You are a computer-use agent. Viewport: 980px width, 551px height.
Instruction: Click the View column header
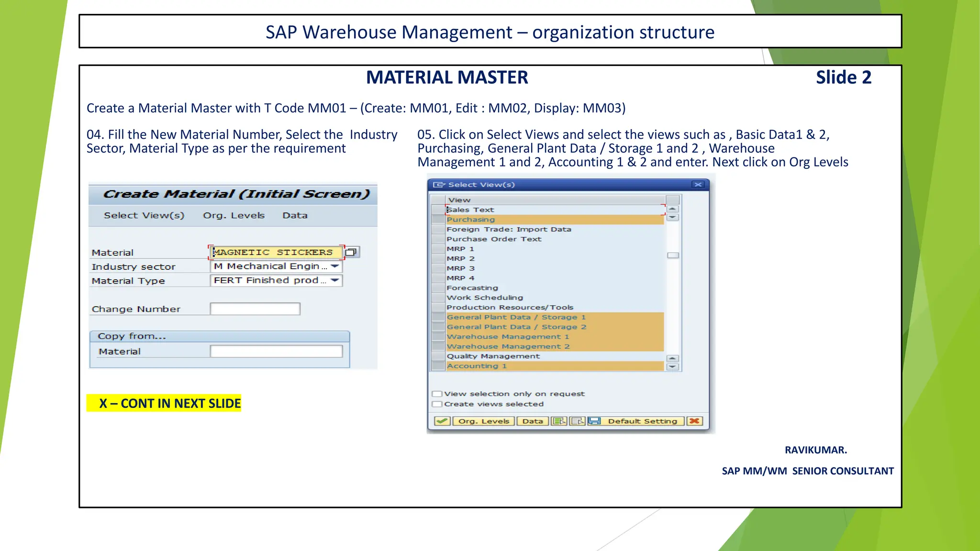555,200
